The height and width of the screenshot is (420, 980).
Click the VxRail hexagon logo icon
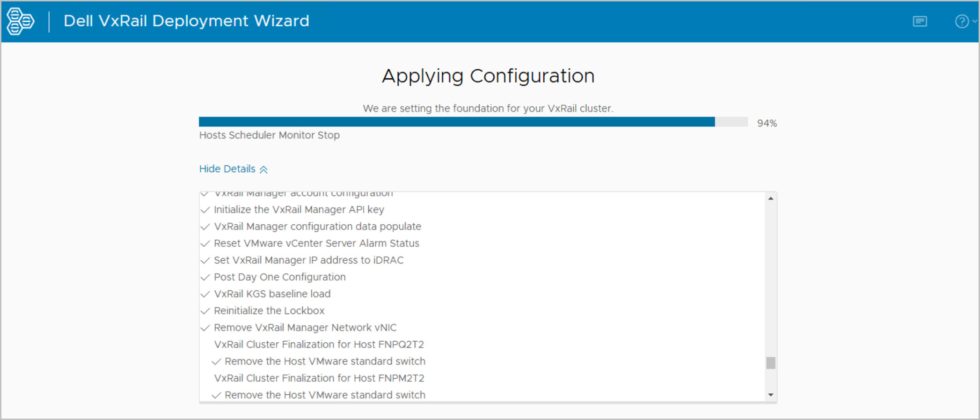[x=20, y=21]
